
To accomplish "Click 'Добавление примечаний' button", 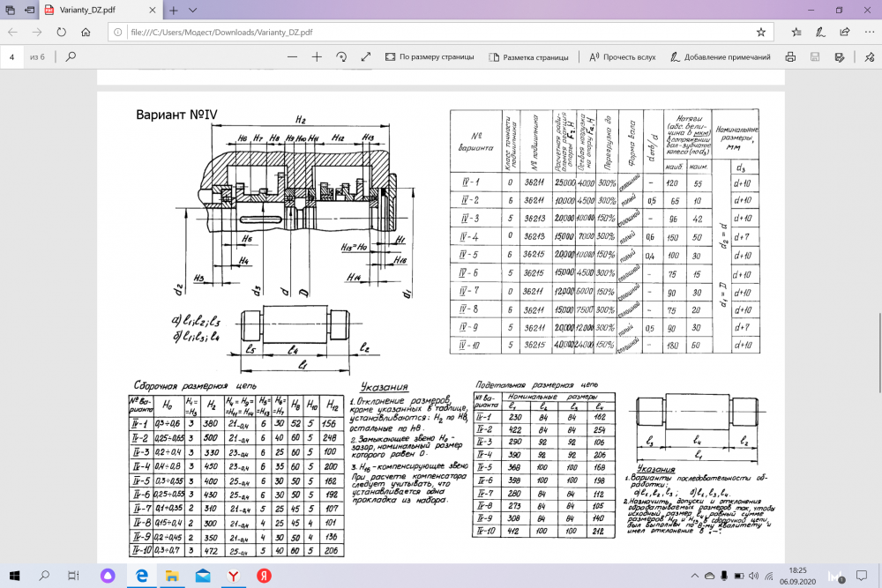I will [x=721, y=56].
